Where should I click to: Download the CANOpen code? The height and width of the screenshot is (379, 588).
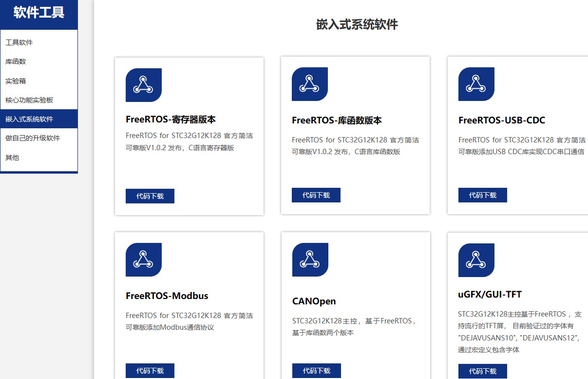pos(317,371)
